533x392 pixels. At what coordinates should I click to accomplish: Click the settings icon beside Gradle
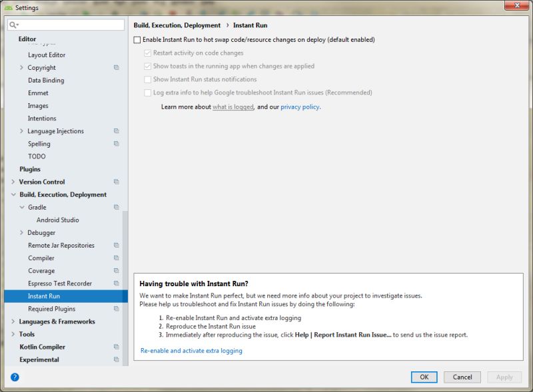(116, 207)
